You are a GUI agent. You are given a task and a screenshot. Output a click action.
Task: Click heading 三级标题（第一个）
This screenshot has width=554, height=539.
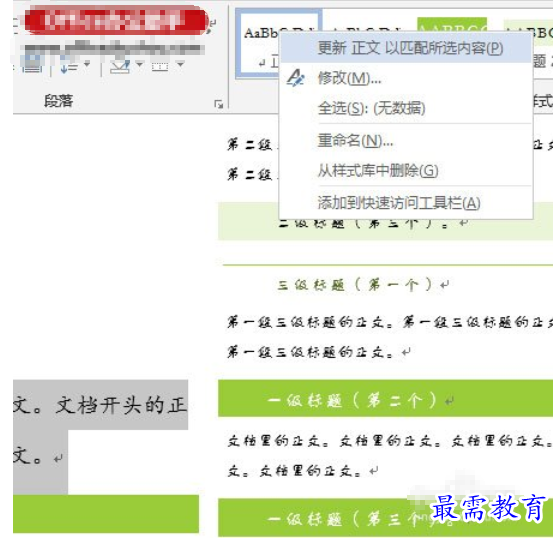[x=355, y=285]
